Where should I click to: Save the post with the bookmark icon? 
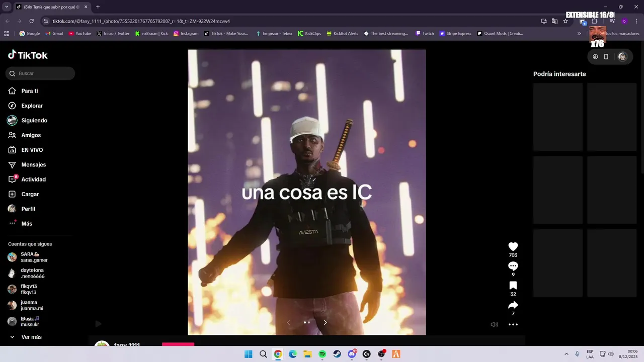tap(513, 286)
